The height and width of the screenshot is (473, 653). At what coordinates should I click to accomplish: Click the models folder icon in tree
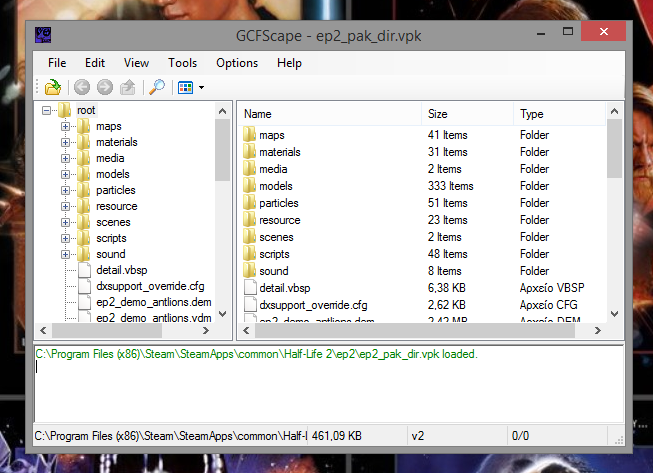tap(84, 174)
